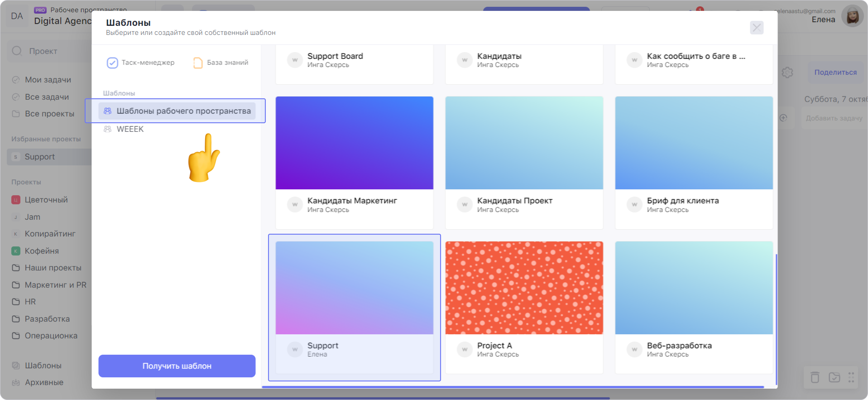Open favorite project Support
868x400 pixels.
point(49,157)
